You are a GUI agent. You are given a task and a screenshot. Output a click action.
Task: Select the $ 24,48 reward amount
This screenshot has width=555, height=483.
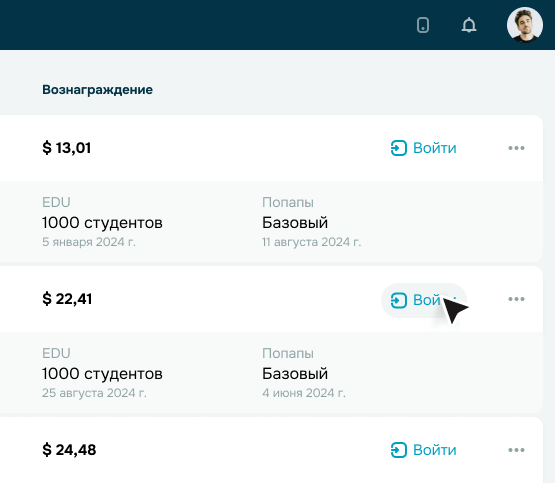[x=69, y=450]
